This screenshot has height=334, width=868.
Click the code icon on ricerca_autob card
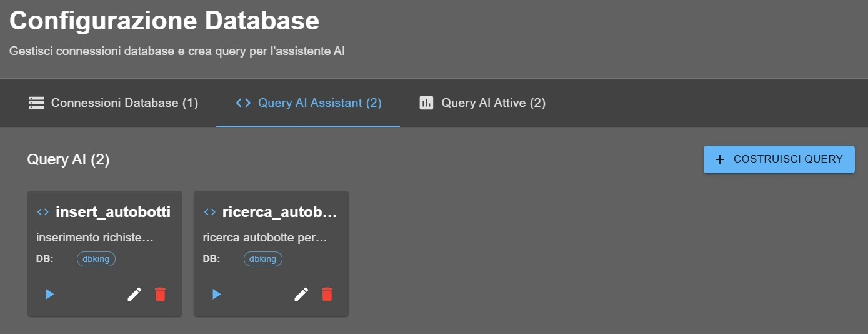[x=210, y=212]
